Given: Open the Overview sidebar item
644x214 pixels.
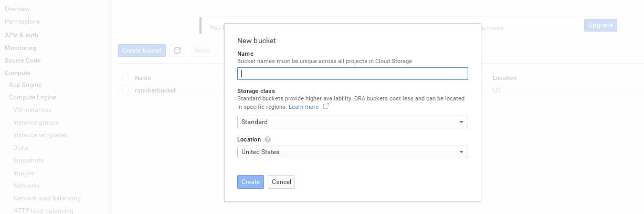Looking at the screenshot, I should (x=17, y=9).
